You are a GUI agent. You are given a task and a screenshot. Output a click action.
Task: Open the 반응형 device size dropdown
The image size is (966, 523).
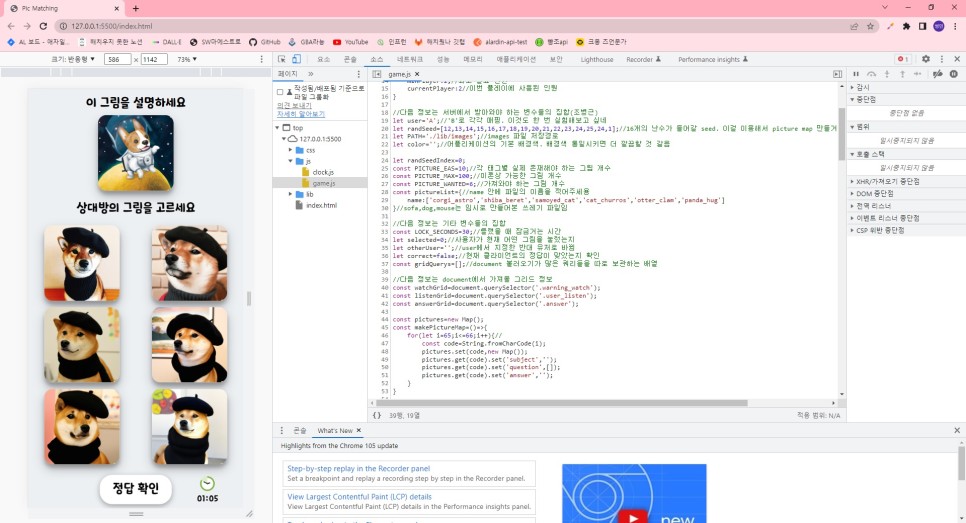click(x=73, y=59)
